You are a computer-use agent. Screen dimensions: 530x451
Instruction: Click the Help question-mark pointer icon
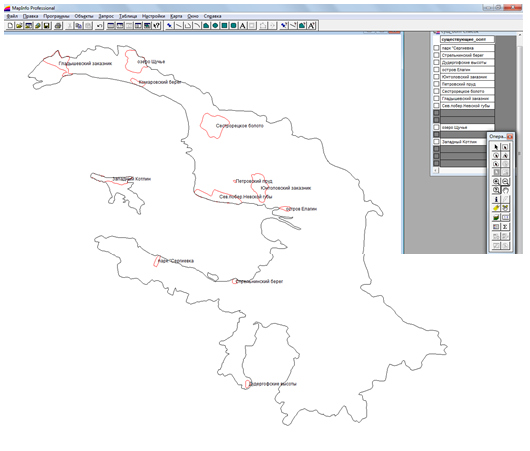[156, 25]
